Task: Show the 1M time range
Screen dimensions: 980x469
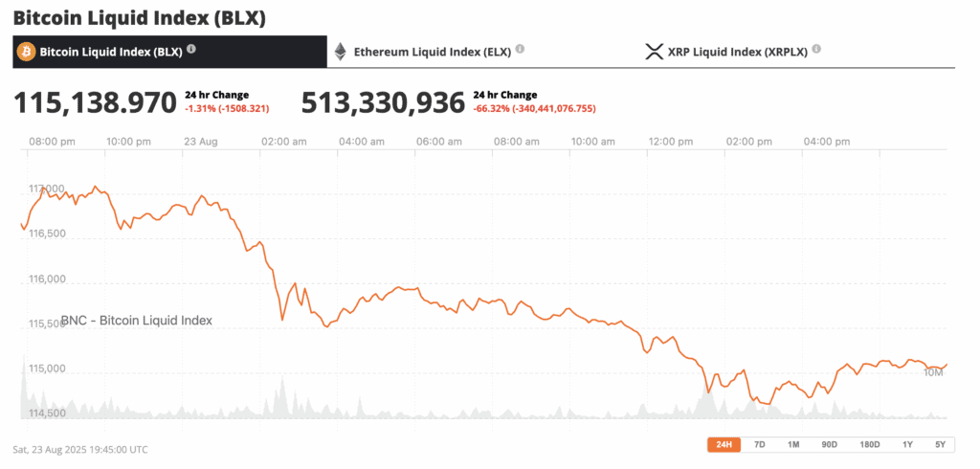Action: [793, 444]
